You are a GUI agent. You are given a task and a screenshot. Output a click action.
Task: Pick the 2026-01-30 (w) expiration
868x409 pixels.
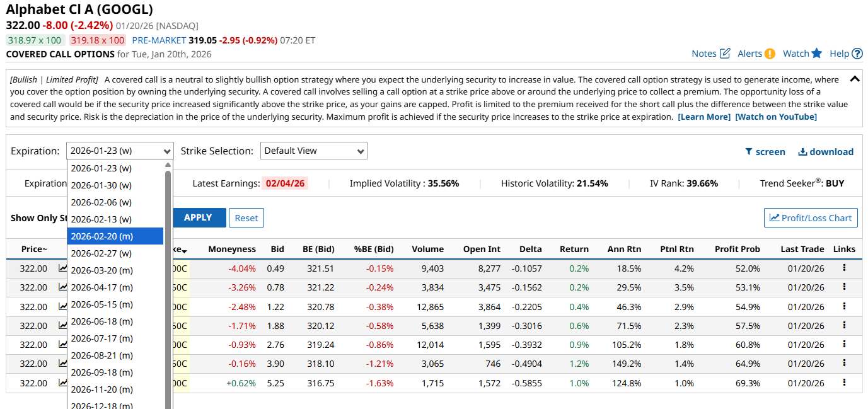pyautogui.click(x=101, y=185)
